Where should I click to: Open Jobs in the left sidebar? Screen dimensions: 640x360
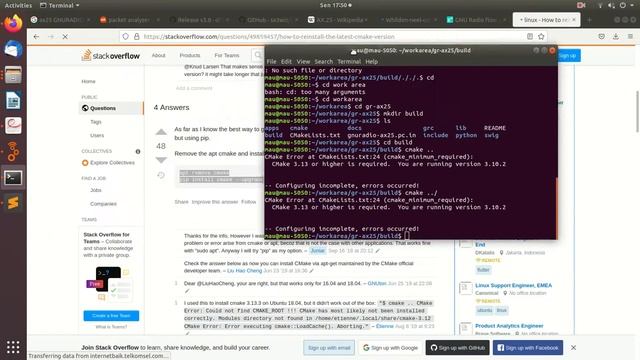96,190
